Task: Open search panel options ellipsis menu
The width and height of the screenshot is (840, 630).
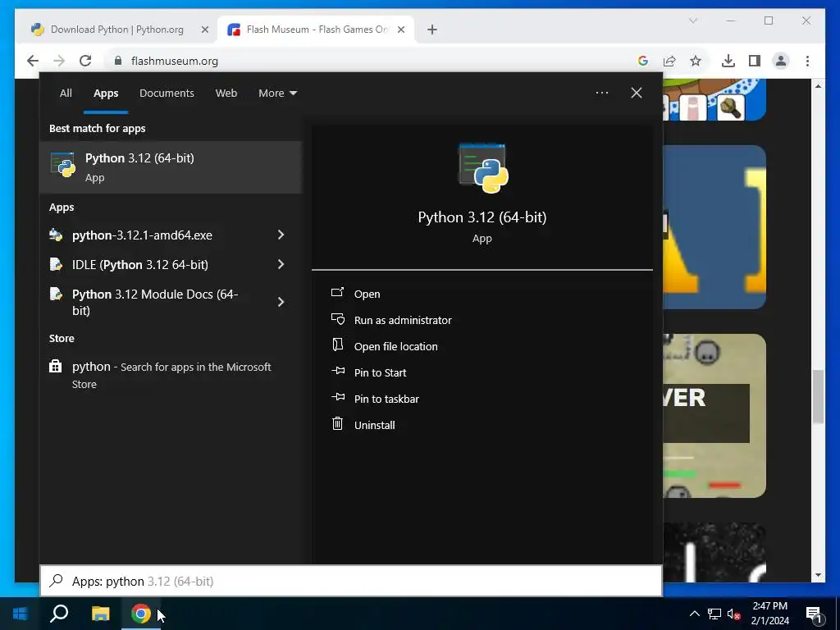Action: pos(601,93)
